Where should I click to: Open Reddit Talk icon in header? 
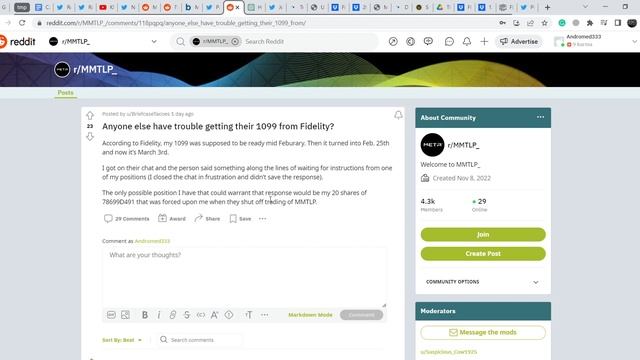(428, 41)
